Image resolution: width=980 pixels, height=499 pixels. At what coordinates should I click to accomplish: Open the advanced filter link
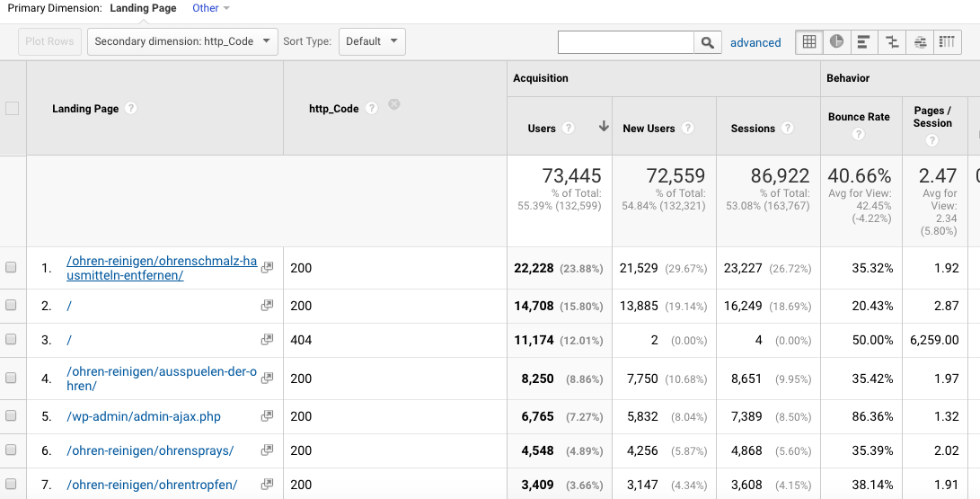[755, 42]
